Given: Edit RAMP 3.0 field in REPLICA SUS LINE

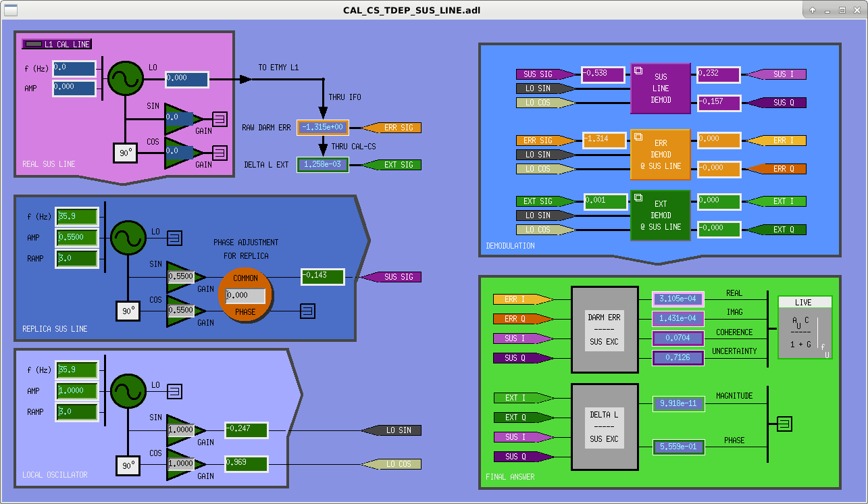Looking at the screenshot, I should [77, 259].
